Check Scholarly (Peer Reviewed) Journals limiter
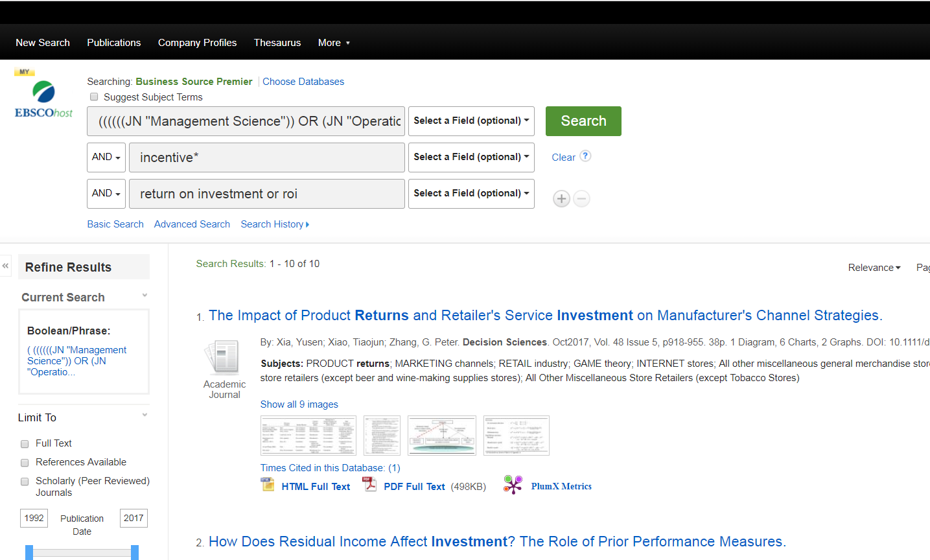The height and width of the screenshot is (560, 930). point(25,482)
